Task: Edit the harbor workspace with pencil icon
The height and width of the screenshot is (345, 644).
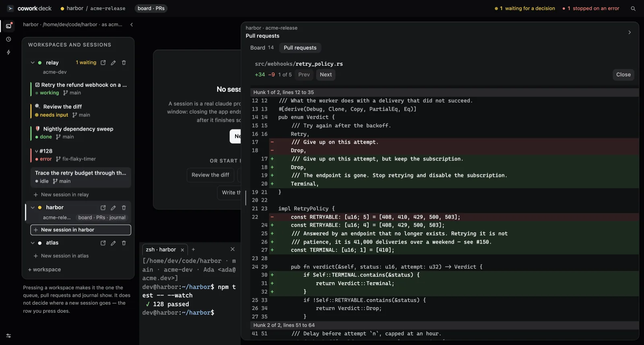Action: coord(114,208)
